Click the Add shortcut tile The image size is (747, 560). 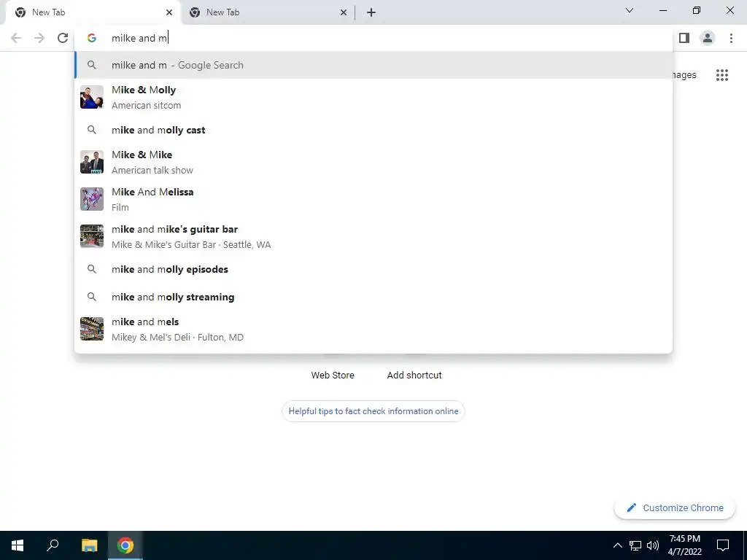(414, 376)
